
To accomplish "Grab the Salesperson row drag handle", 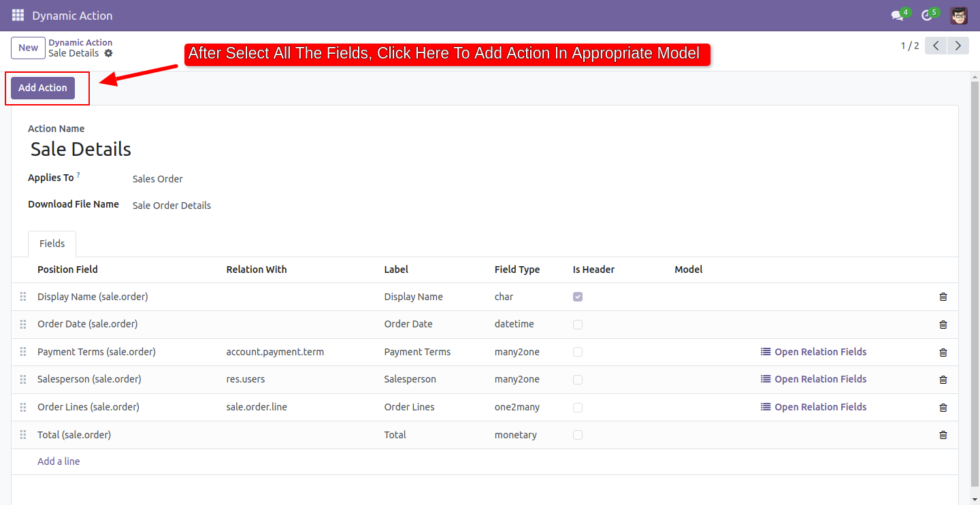I will click(x=23, y=379).
